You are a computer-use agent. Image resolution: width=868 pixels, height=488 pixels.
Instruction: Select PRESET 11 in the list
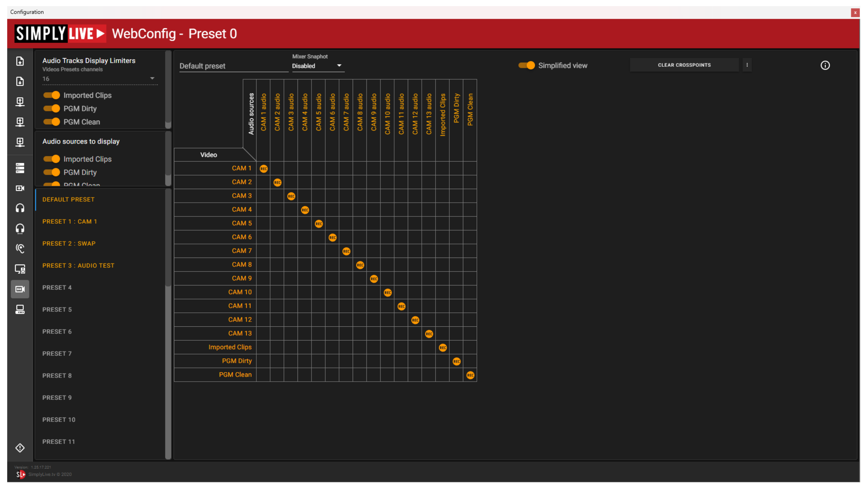tap(100, 442)
